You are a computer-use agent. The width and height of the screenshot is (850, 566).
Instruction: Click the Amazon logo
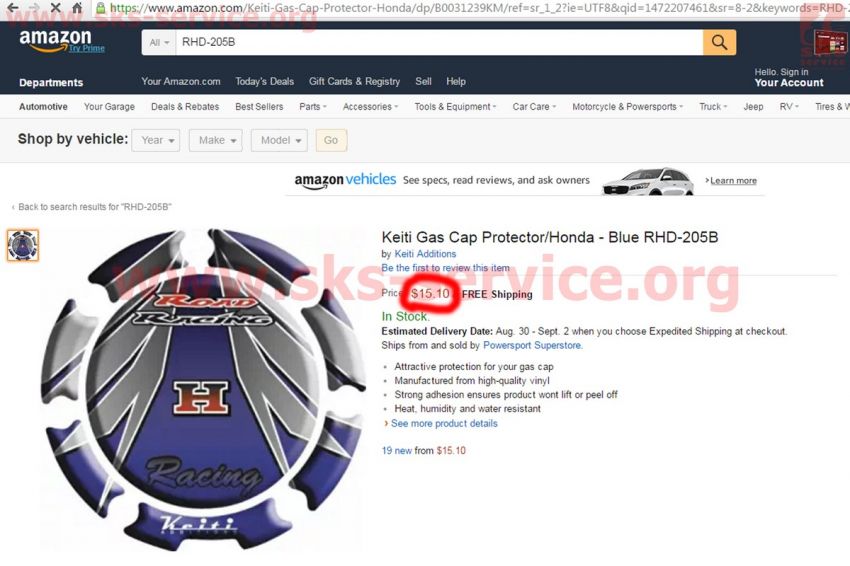click(55, 40)
